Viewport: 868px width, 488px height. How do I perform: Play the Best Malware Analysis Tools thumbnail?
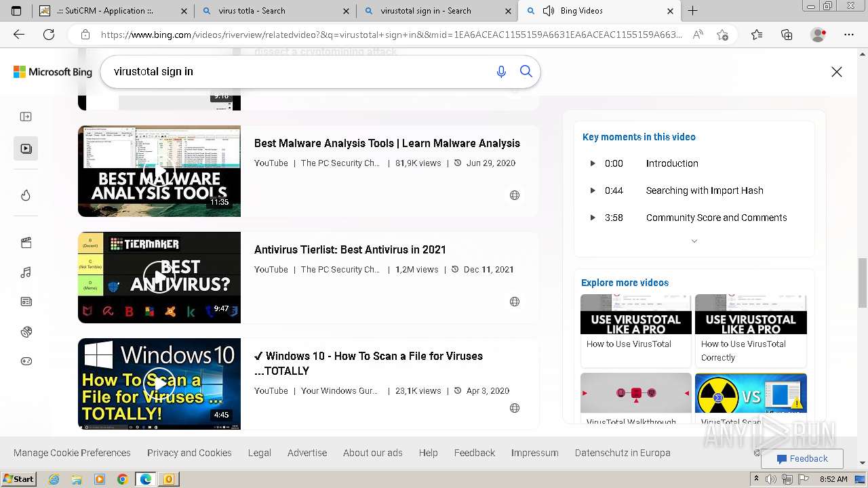coord(159,171)
